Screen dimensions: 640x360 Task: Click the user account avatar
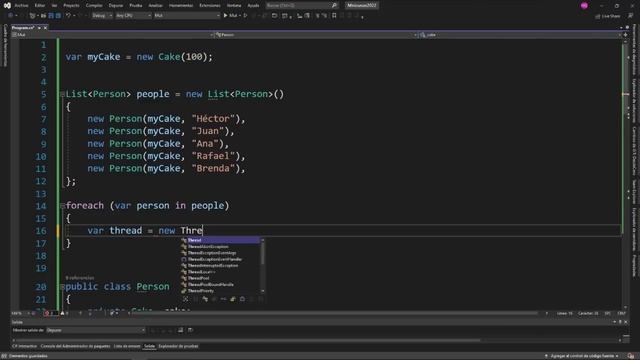tap(584, 5)
